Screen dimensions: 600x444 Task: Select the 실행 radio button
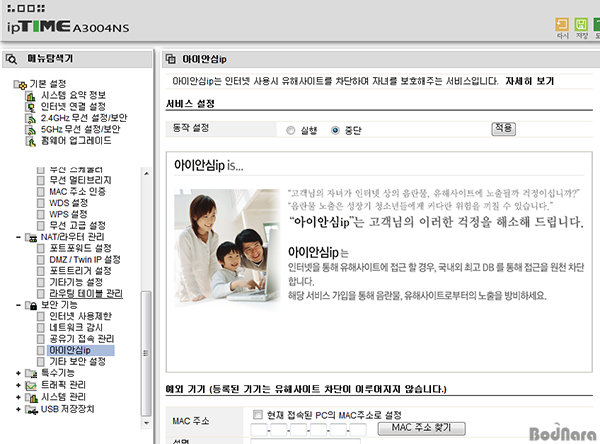click(290, 131)
